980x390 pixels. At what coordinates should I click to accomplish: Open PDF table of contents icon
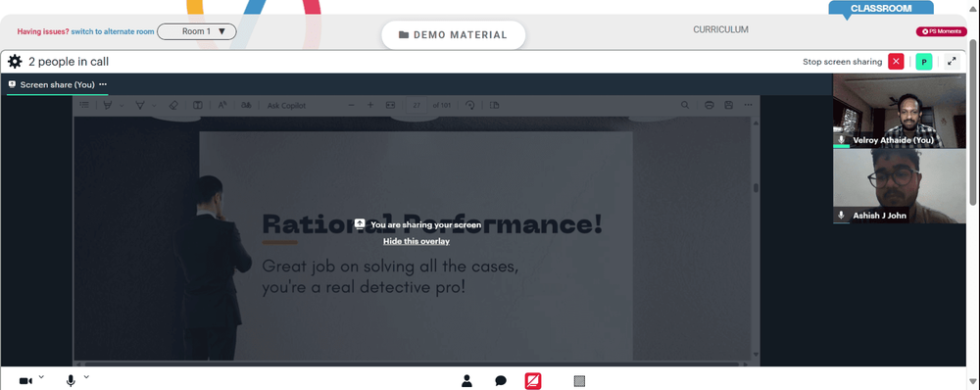coord(84,105)
